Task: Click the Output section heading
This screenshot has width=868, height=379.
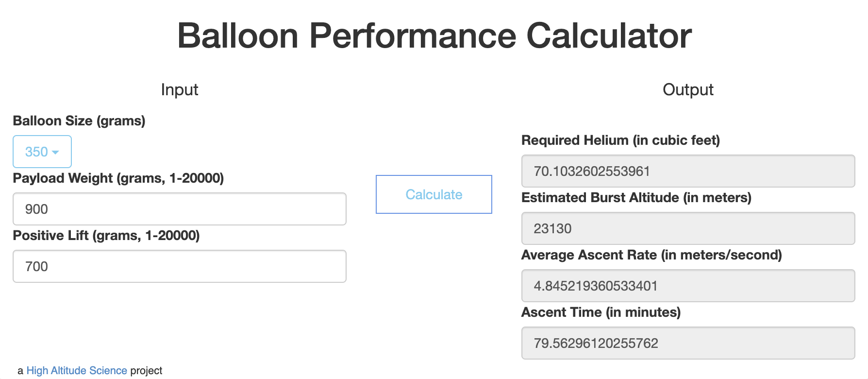Action: (x=688, y=90)
